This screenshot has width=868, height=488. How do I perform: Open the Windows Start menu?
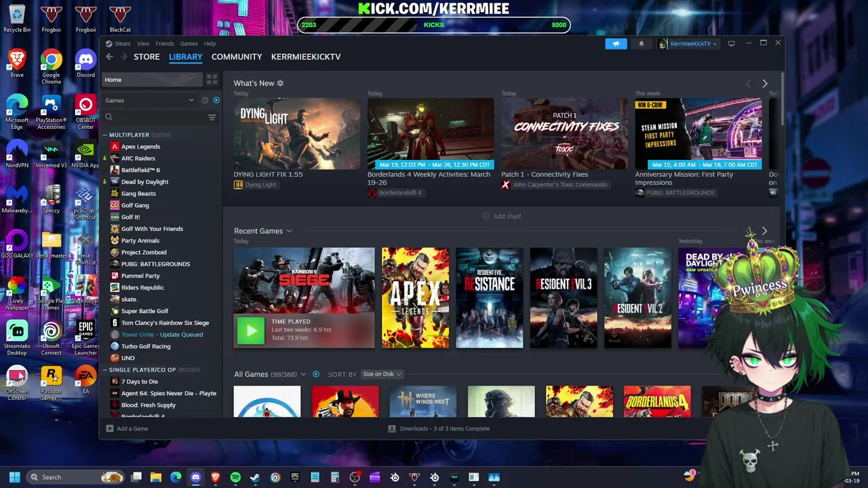tap(14, 477)
